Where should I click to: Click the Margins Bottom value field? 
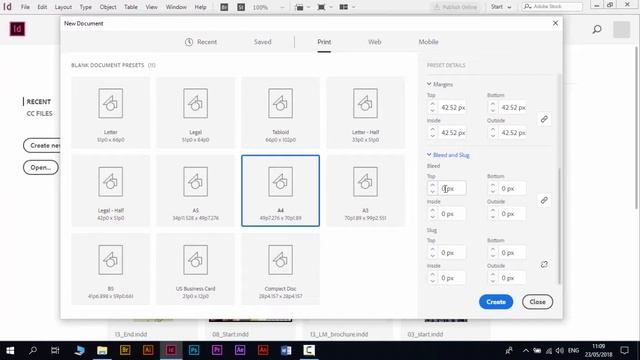click(513, 107)
